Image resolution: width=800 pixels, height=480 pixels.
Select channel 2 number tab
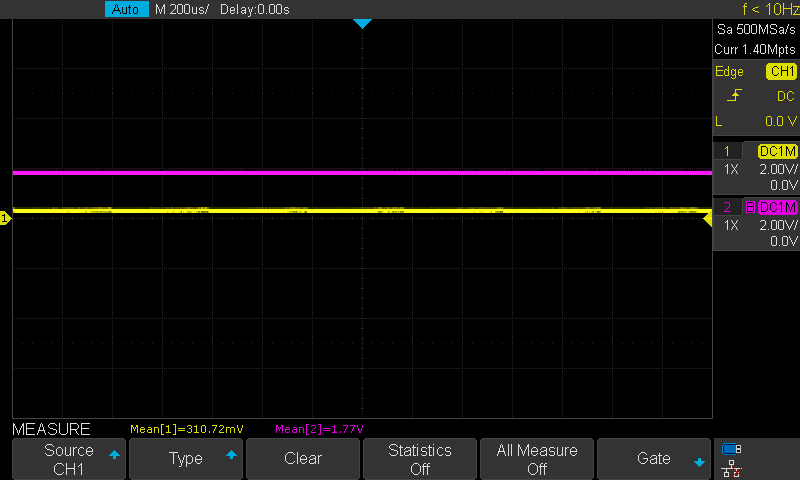pyautogui.click(x=727, y=207)
